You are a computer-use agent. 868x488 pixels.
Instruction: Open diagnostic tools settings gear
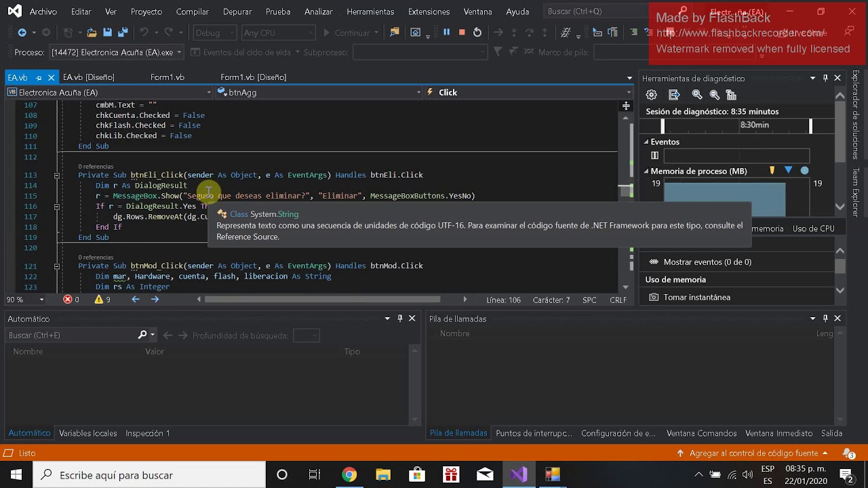(x=652, y=95)
